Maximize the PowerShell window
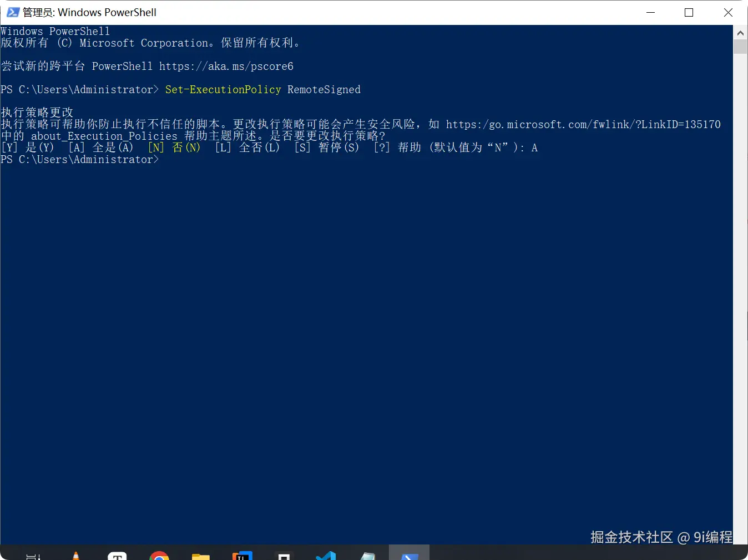This screenshot has width=748, height=560. tap(689, 12)
